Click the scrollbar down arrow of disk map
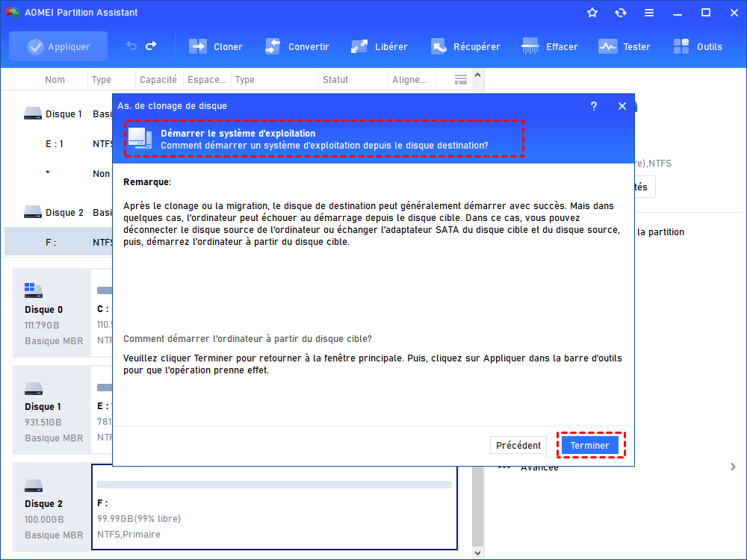 pos(478,553)
